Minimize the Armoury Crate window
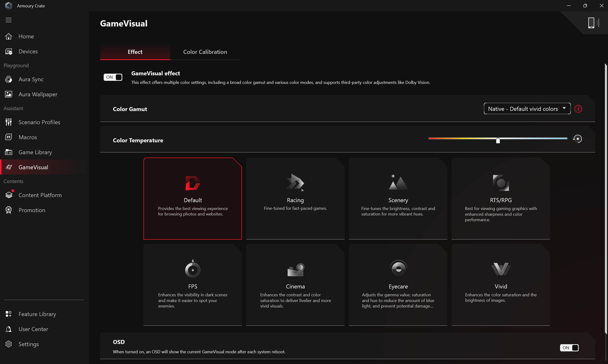608x364 pixels. coord(568,6)
